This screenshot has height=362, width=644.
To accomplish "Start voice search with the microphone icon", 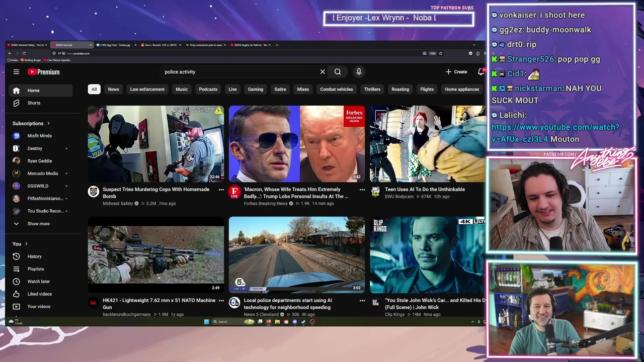I will (359, 72).
